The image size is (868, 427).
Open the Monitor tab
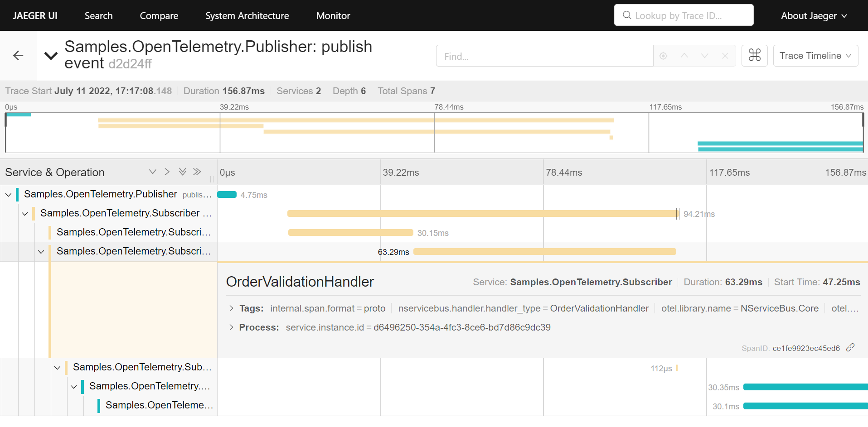[333, 15]
